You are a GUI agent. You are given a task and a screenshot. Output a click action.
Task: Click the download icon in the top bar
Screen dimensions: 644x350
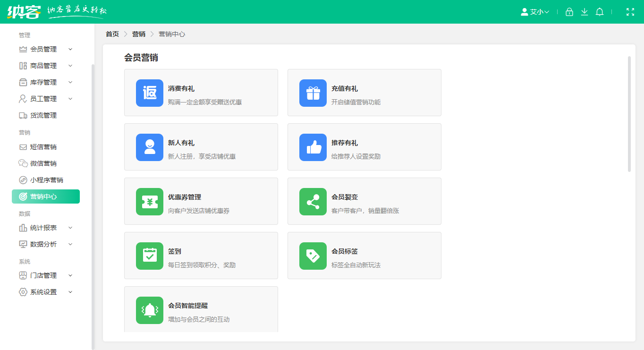coord(585,12)
